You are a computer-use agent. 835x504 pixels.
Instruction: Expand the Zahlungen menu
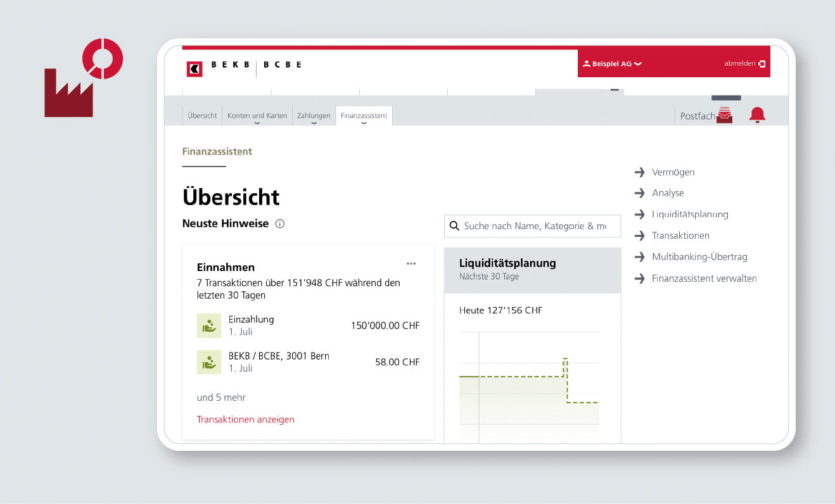point(314,116)
